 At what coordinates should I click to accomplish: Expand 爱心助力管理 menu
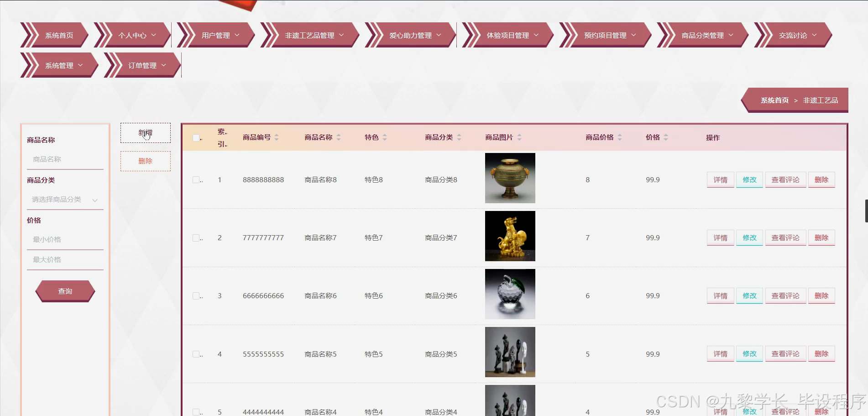411,35
